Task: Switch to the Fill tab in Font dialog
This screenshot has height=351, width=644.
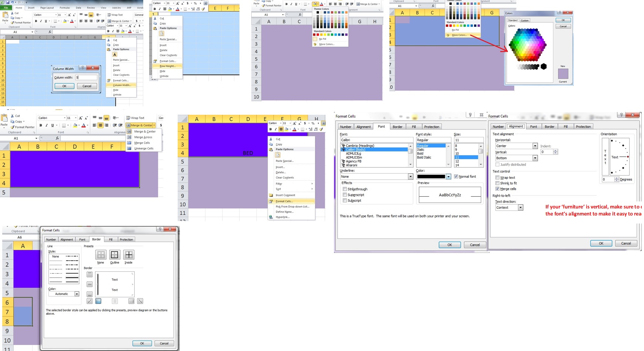Action: pyautogui.click(x=414, y=127)
